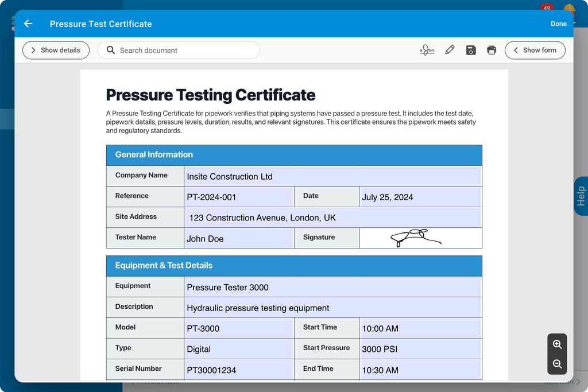Click the 49 notification badge
The height and width of the screenshot is (392, 588).
(x=546, y=7)
